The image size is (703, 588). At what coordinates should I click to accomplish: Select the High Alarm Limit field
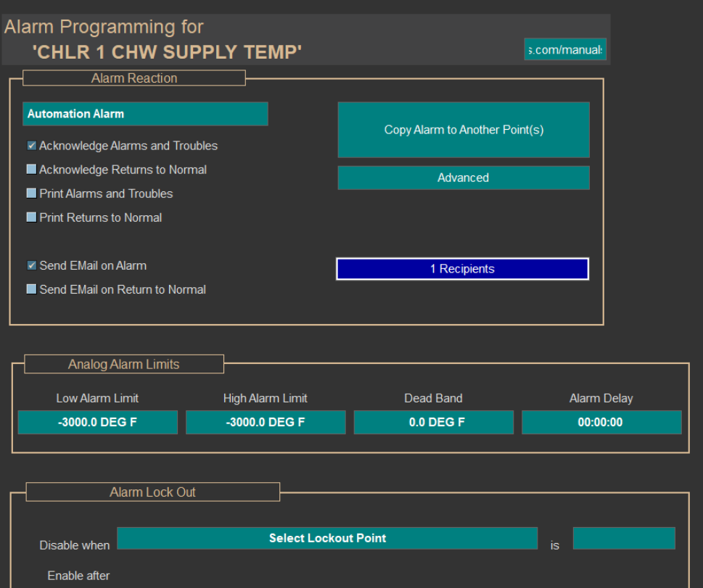point(266,422)
